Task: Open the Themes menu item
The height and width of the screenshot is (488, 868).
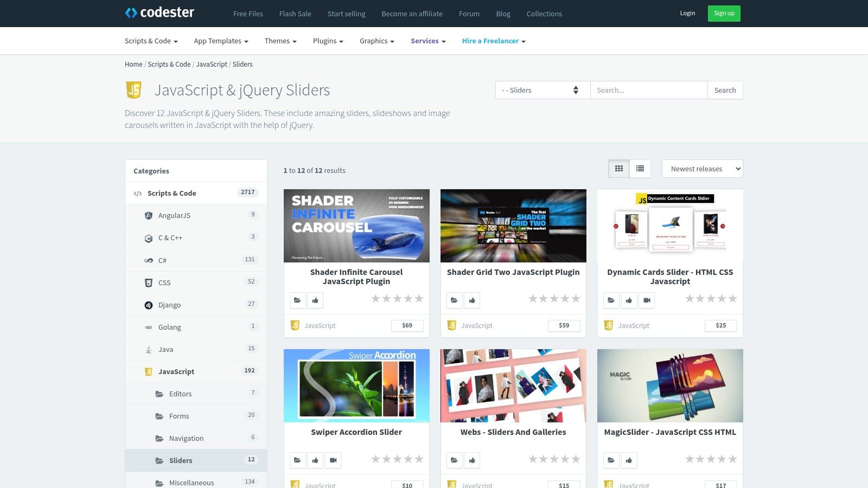Action: click(x=280, y=41)
